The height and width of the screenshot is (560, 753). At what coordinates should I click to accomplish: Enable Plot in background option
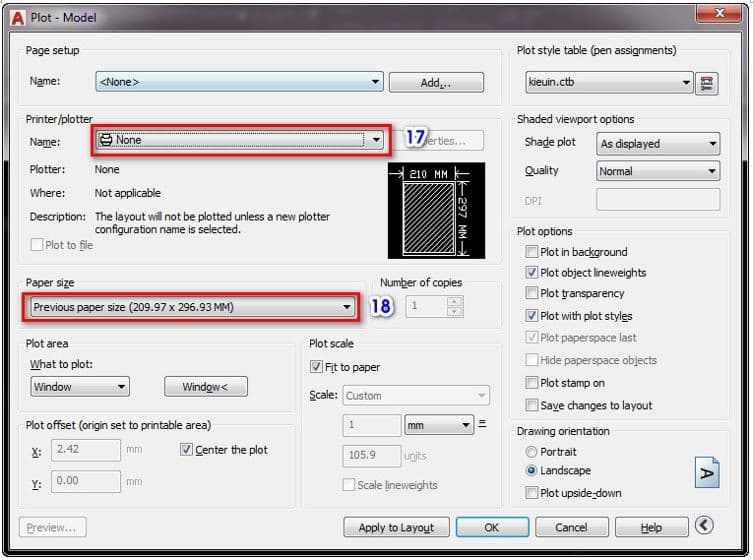click(x=531, y=252)
